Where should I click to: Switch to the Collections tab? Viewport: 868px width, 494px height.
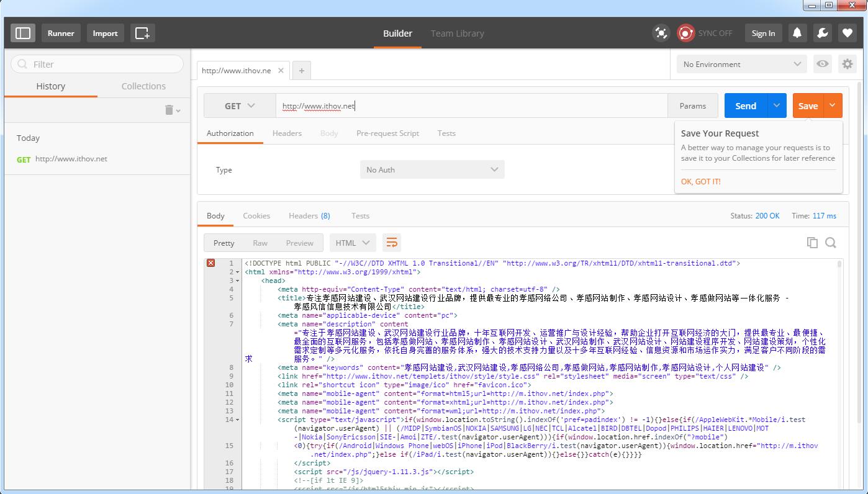click(x=143, y=86)
